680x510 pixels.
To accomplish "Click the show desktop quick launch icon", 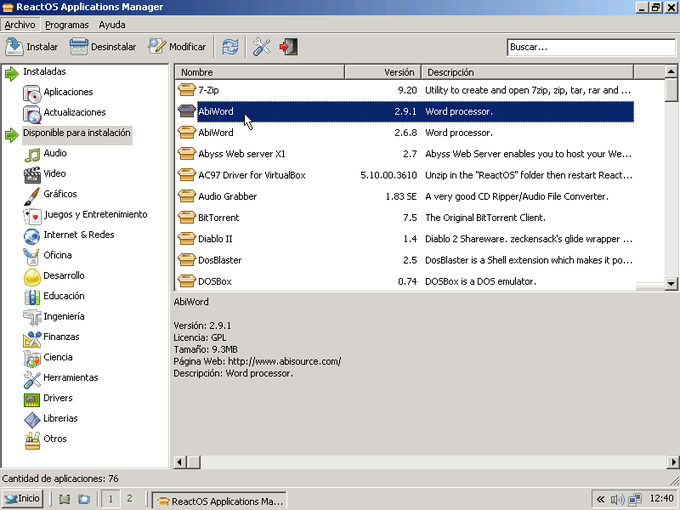I will 65,499.
